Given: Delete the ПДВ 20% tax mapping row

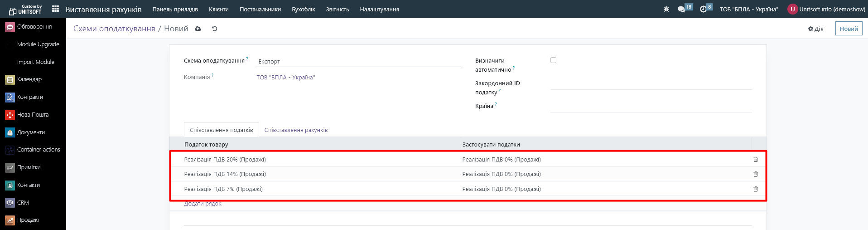Looking at the screenshot, I should pyautogui.click(x=755, y=160).
